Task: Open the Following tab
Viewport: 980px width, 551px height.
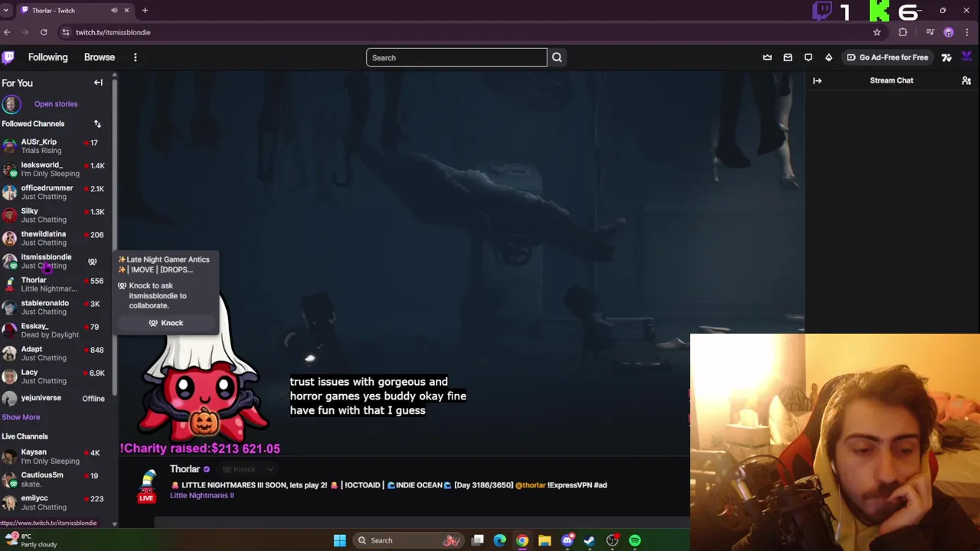Action: (x=47, y=57)
